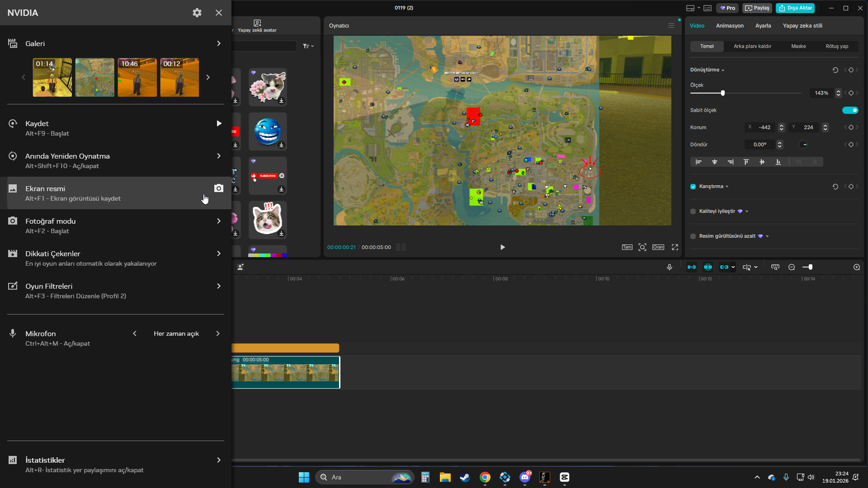Adjust the Ölçek scale slider
The height and width of the screenshot is (488, 868).
click(x=723, y=93)
